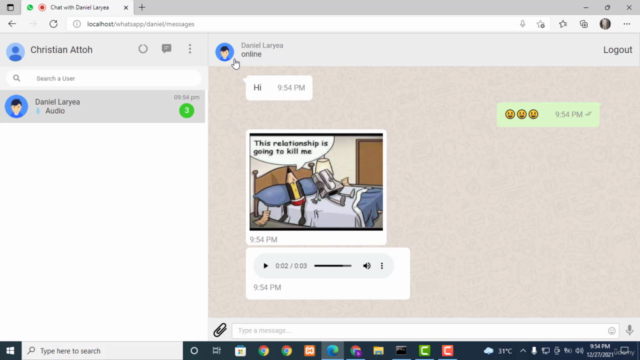
Task: Click the status circle icon beside Christian Attoh
Action: [143, 49]
